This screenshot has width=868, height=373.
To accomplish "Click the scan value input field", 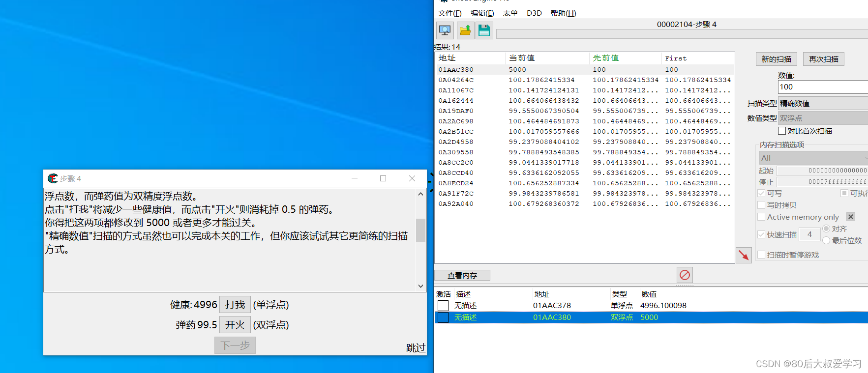I will 823,87.
